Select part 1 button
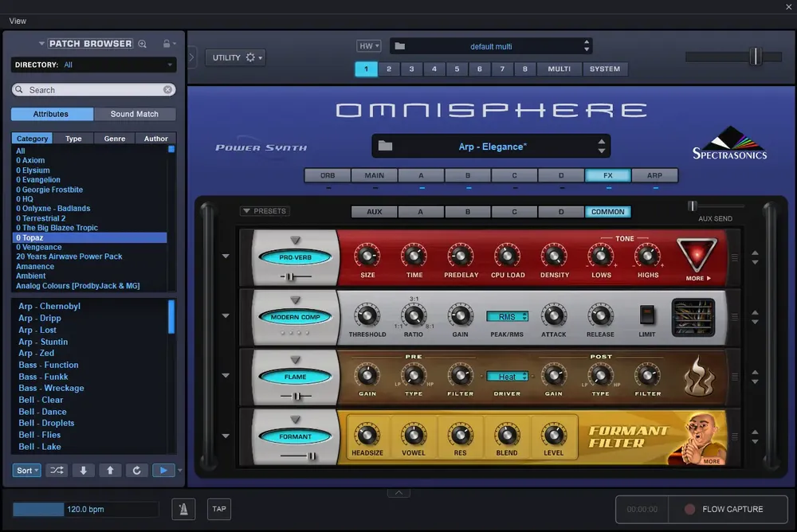Image resolution: width=797 pixels, height=532 pixels. point(366,68)
